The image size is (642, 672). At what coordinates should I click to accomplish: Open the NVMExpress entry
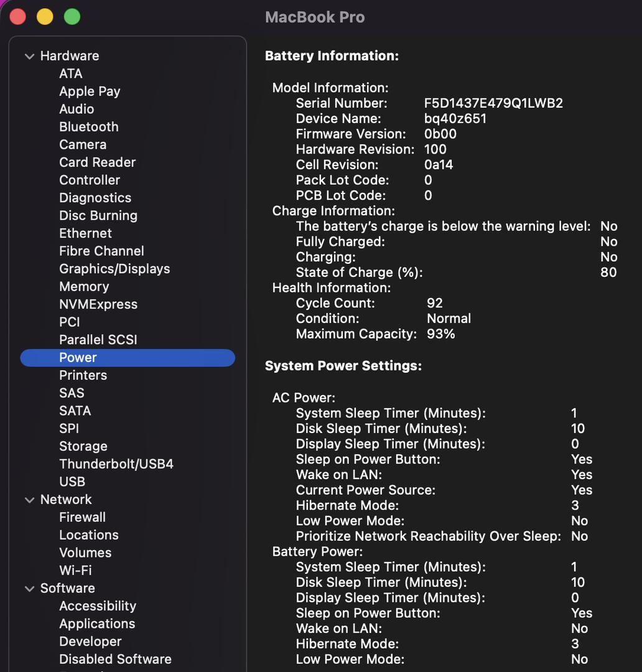pos(98,305)
